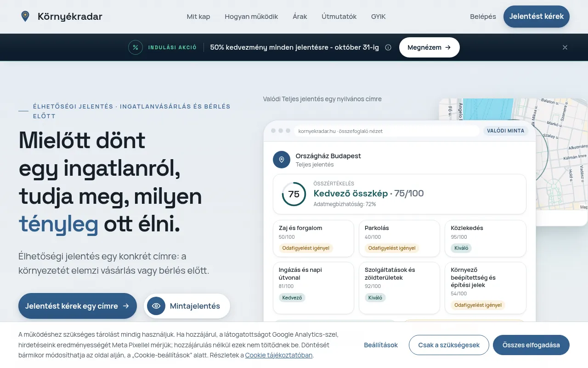Click the percent discount icon in promo bar
The height and width of the screenshot is (368, 588).
click(135, 47)
